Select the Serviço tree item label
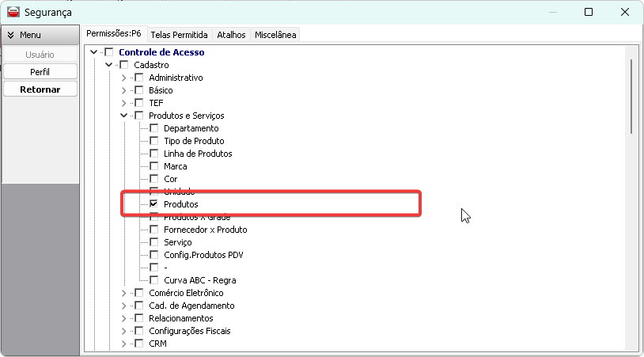This screenshot has width=644, height=357. tap(178, 242)
